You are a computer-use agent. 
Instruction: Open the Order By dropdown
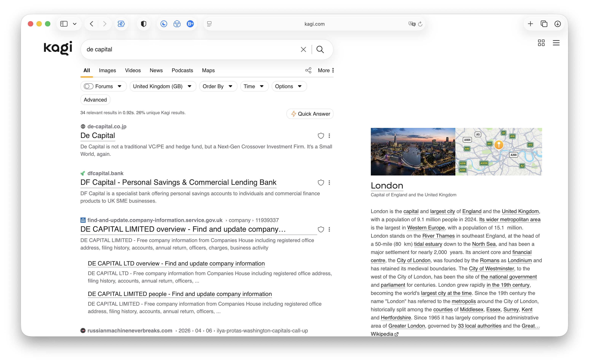218,86
